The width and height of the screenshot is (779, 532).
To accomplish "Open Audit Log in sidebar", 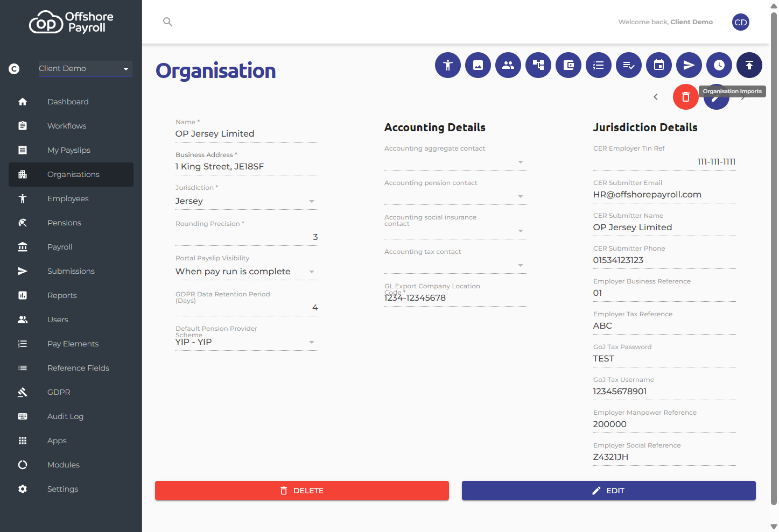I will [71, 416].
